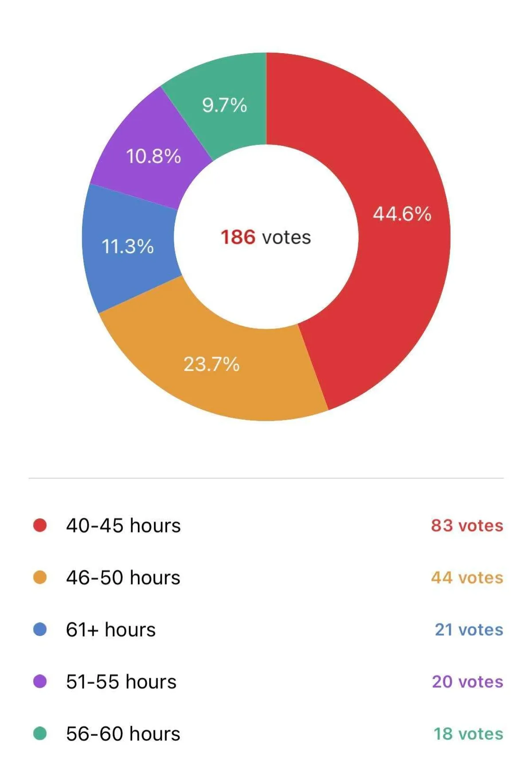This screenshot has height=773, width=532.
Task: Click the 186 votes total in chart center
Action: pyautogui.click(x=266, y=238)
